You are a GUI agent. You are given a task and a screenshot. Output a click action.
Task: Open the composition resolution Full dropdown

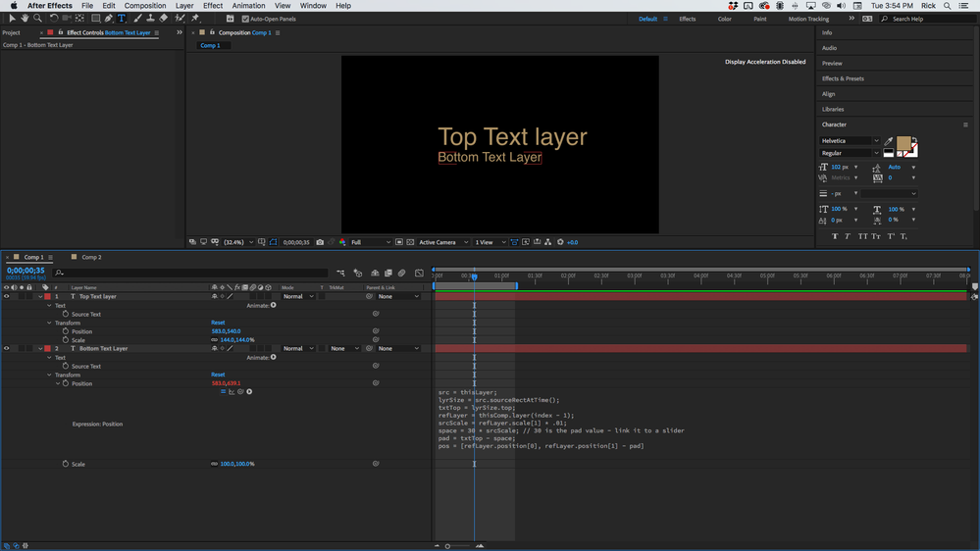pos(370,242)
